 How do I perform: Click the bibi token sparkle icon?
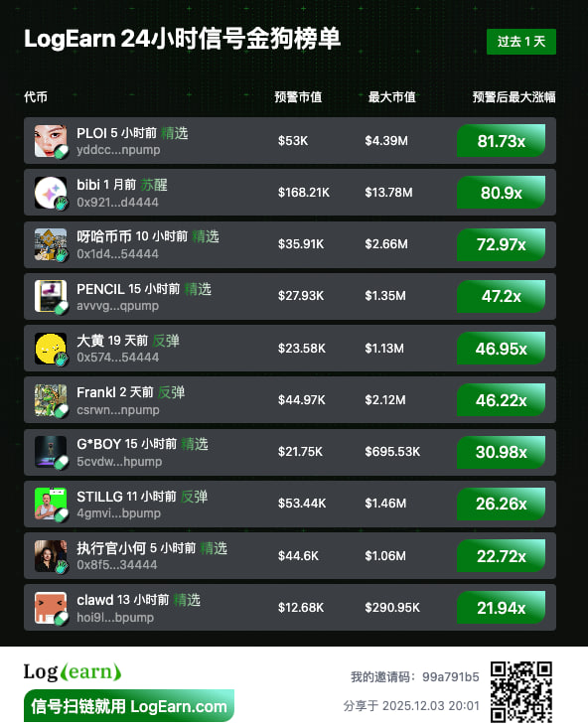(51, 193)
